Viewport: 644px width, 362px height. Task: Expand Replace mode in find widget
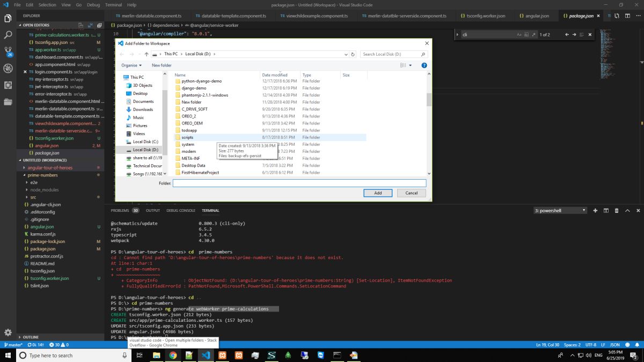coord(458,34)
